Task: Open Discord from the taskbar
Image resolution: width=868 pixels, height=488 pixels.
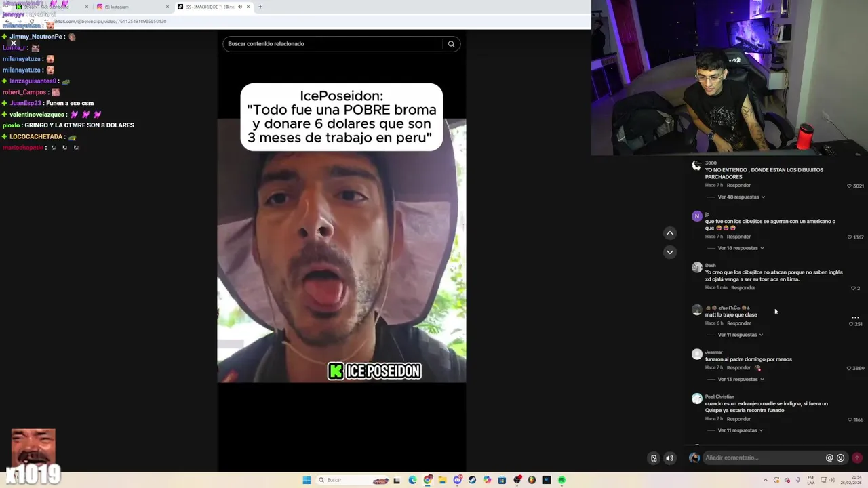Action: [x=458, y=480]
